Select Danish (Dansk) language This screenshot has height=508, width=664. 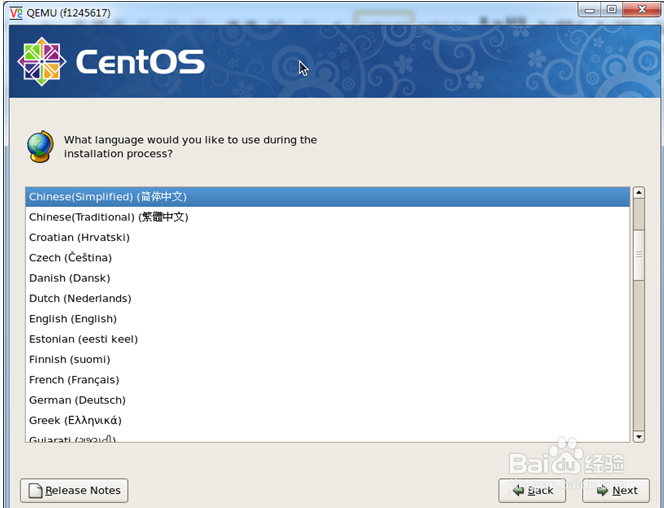point(327,278)
